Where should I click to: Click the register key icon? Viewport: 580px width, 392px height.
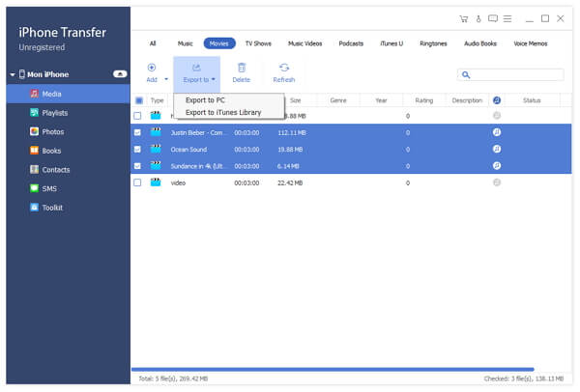click(x=478, y=19)
